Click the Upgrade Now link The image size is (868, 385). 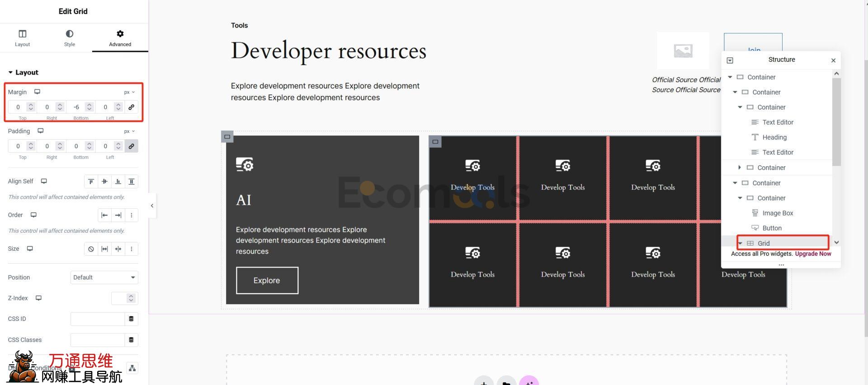coord(812,254)
